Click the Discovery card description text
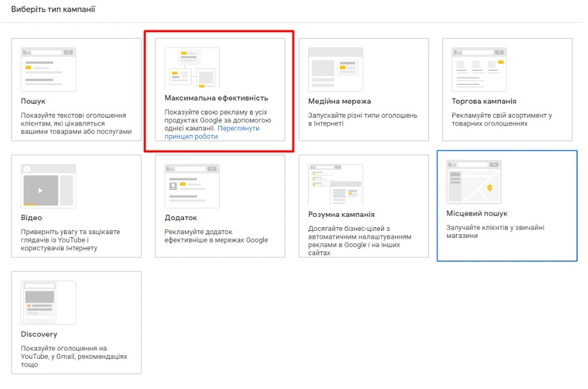Viewport: 588px width, 389px height. click(74, 356)
